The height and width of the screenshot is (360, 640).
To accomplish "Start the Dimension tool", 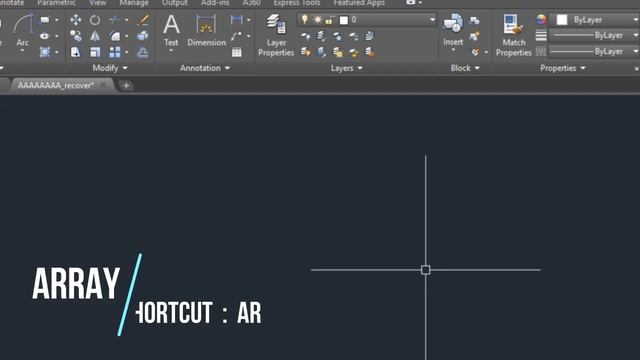I will click(x=206, y=29).
